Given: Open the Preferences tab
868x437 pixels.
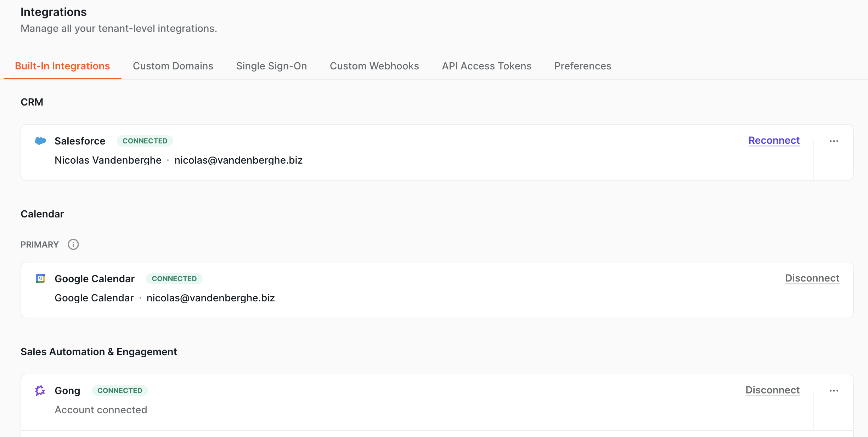Looking at the screenshot, I should (x=582, y=66).
